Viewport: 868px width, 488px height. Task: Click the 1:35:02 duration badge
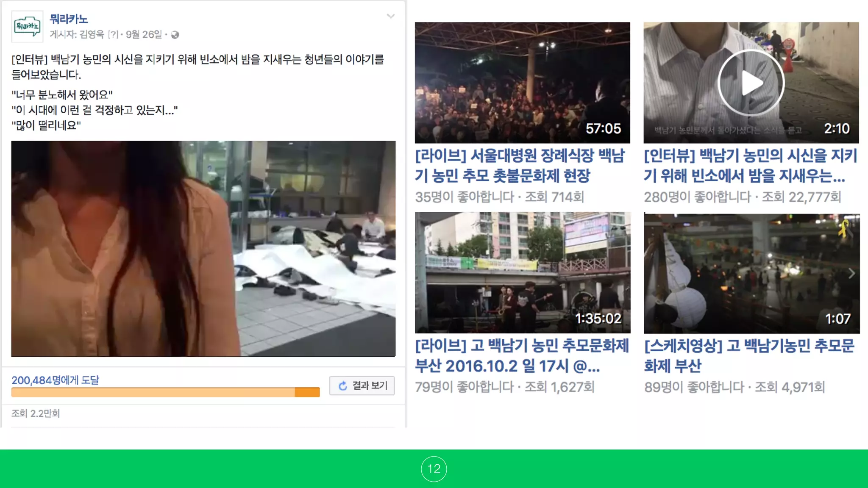pos(598,319)
